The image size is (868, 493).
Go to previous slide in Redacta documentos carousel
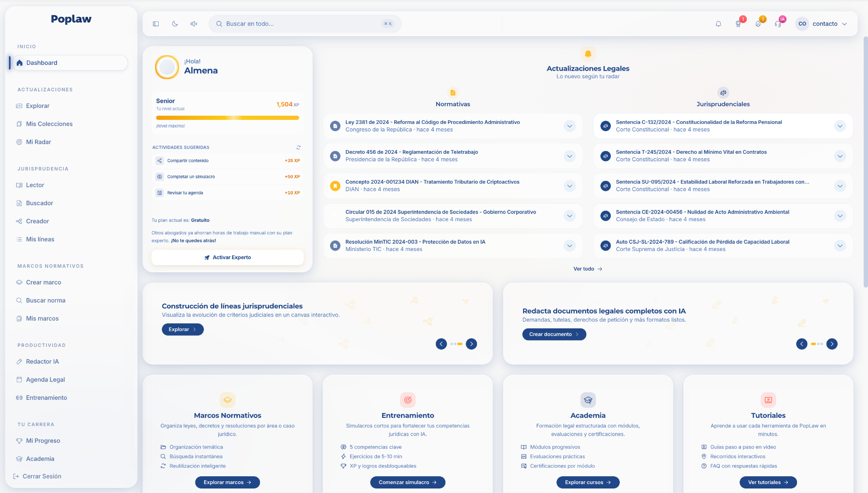(x=802, y=344)
